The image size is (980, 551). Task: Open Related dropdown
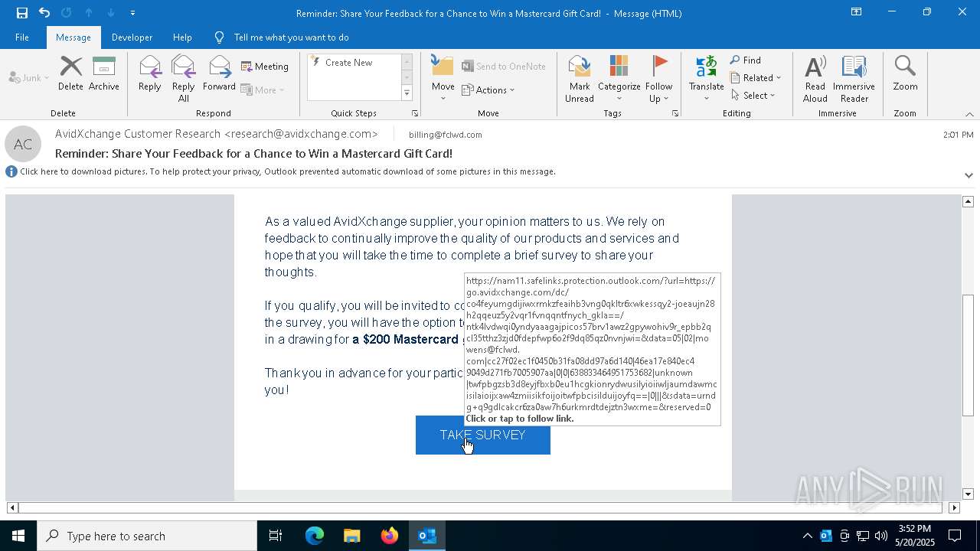[x=756, y=78]
